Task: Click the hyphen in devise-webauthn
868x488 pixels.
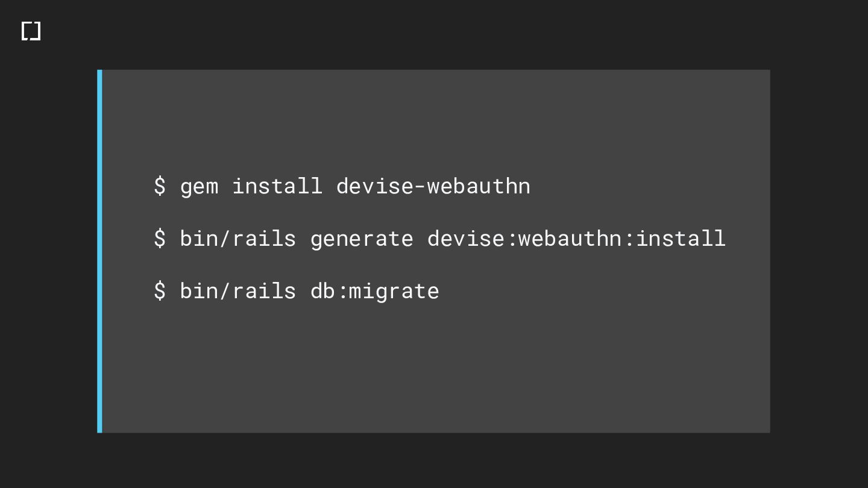Action: (x=420, y=187)
